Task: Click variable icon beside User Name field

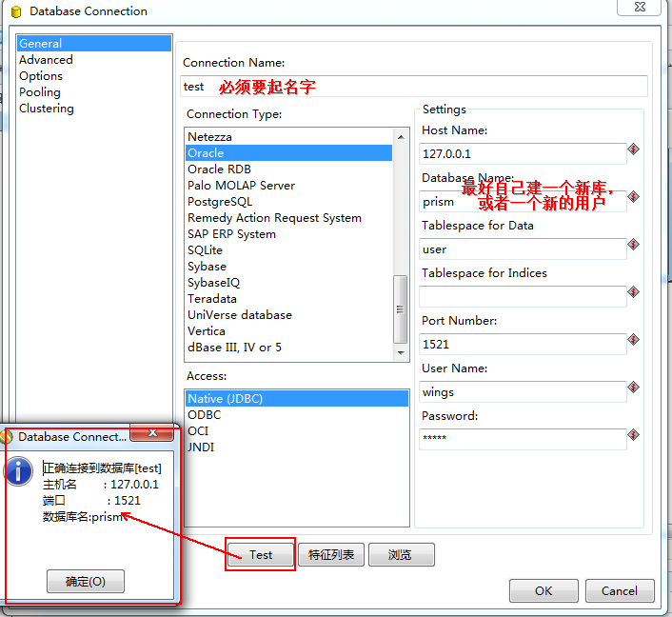Action: pos(633,388)
